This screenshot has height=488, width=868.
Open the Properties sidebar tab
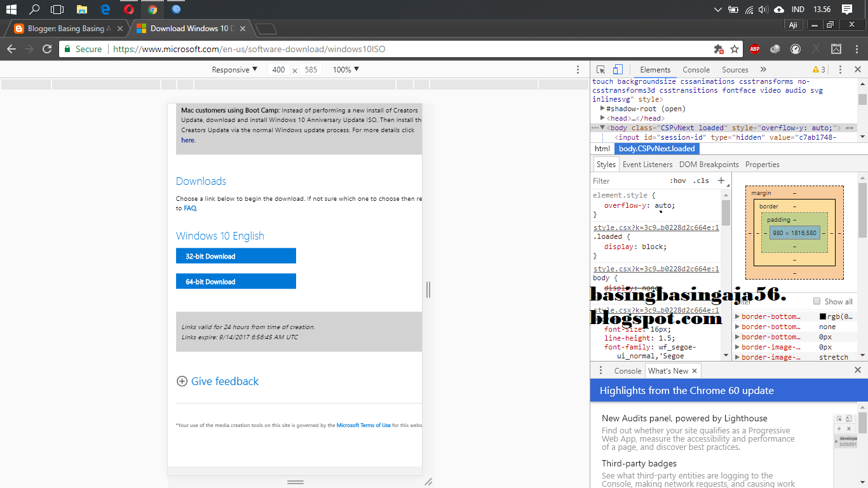point(763,165)
